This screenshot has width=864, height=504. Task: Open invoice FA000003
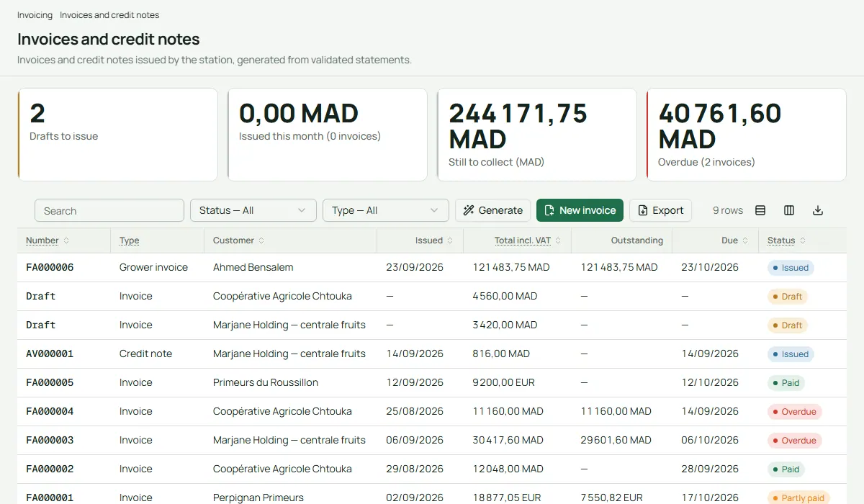pyautogui.click(x=50, y=440)
